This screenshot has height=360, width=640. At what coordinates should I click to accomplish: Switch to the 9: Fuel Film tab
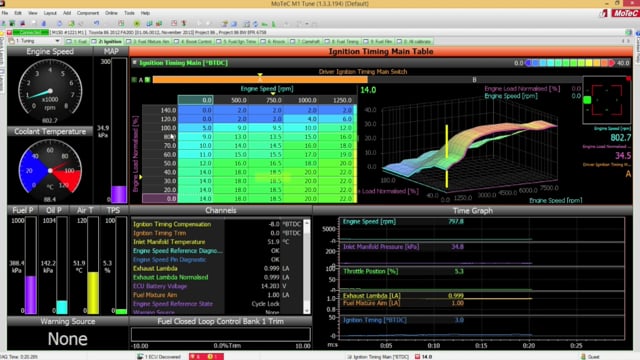[378, 42]
